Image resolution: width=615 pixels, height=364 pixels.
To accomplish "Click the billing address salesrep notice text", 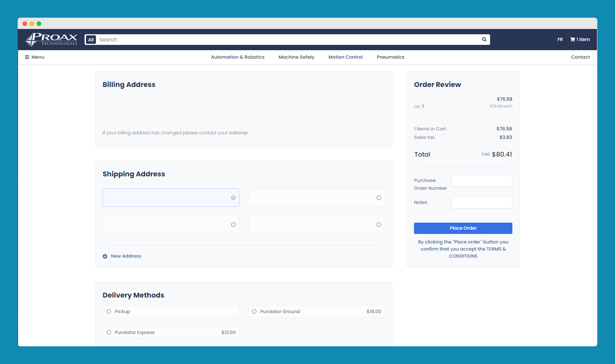I will point(175,133).
